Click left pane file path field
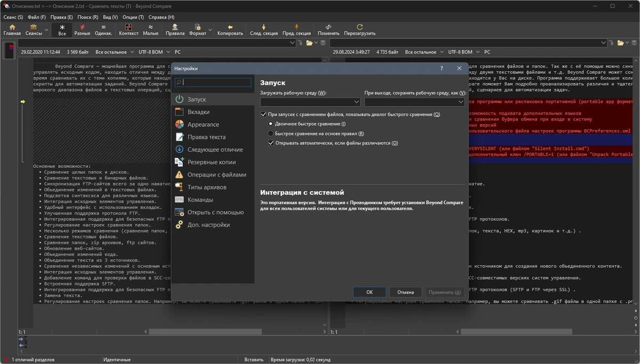Image resolution: width=640 pixels, height=364 pixels. pyautogui.click(x=157, y=43)
